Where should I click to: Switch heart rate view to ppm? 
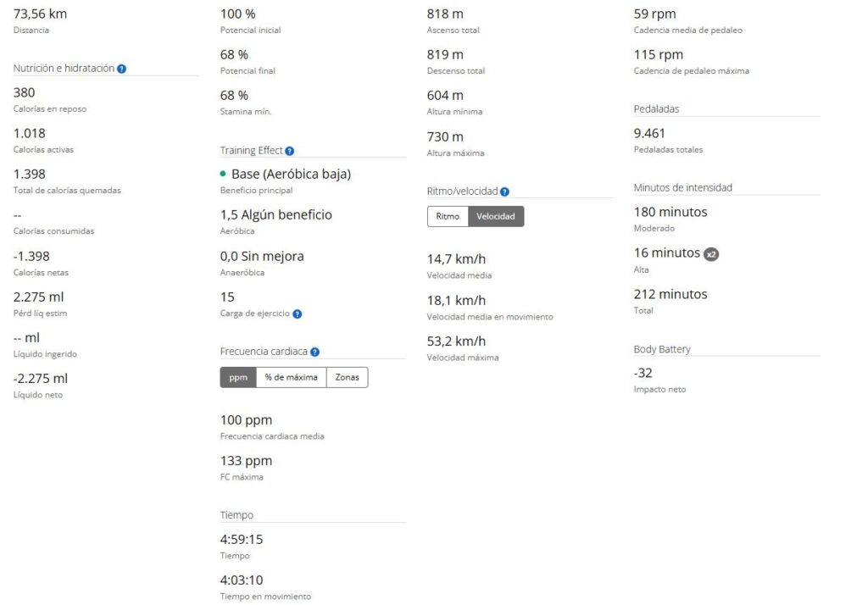pos(238,377)
